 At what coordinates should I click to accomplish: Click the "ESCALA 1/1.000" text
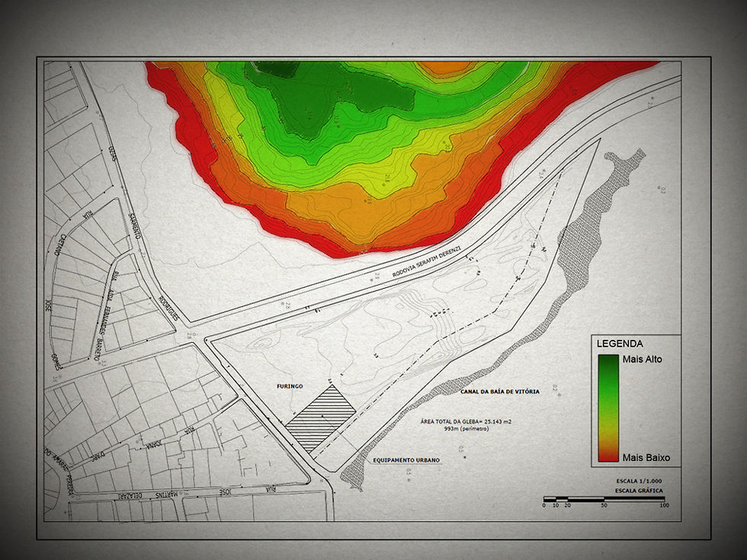coord(639,481)
